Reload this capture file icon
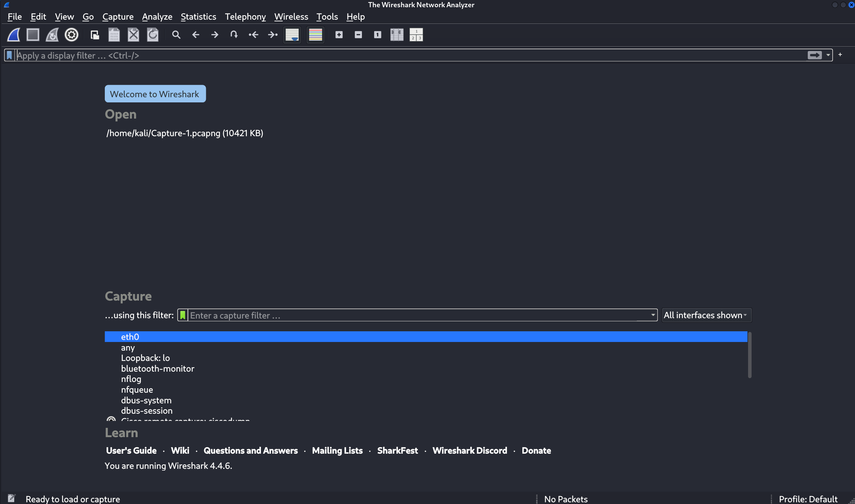 click(x=153, y=35)
